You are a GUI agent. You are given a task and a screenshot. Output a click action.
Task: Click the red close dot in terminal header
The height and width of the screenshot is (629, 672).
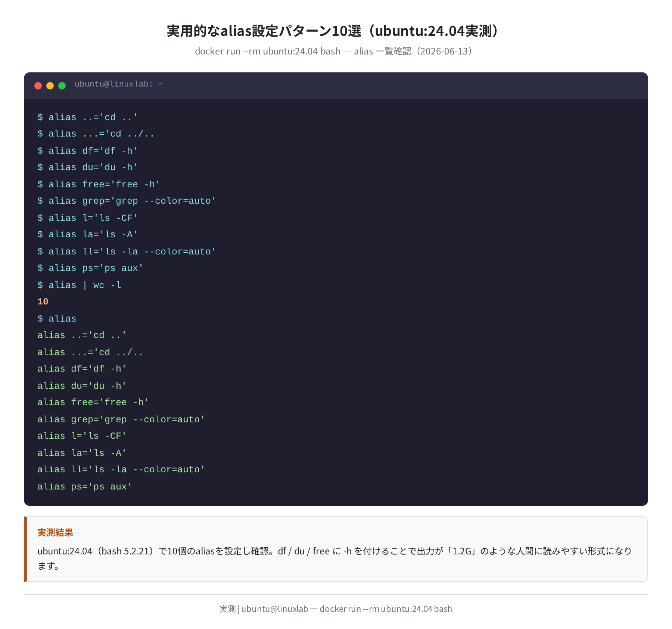coord(38,86)
